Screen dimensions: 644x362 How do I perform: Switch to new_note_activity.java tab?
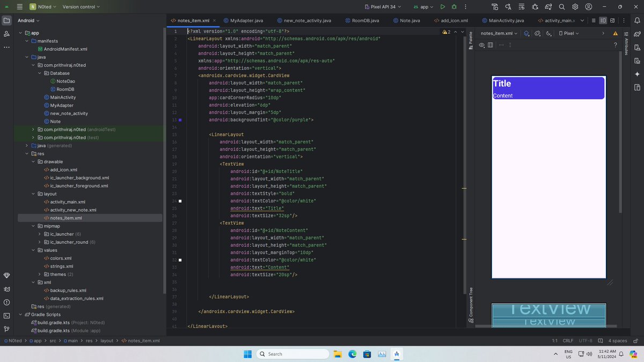click(x=303, y=20)
